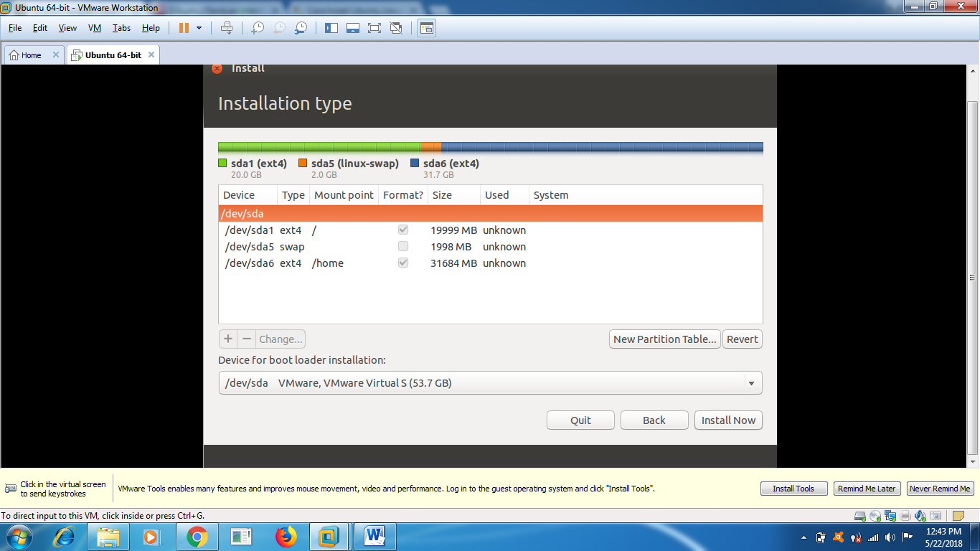This screenshot has height=551, width=980.
Task: Uncheck format on the /home partition
Action: click(x=402, y=263)
